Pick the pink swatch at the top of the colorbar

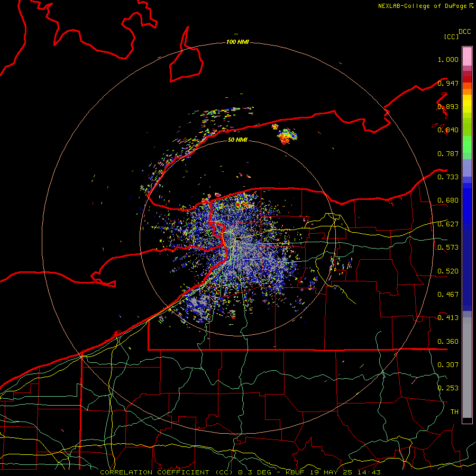point(467,56)
